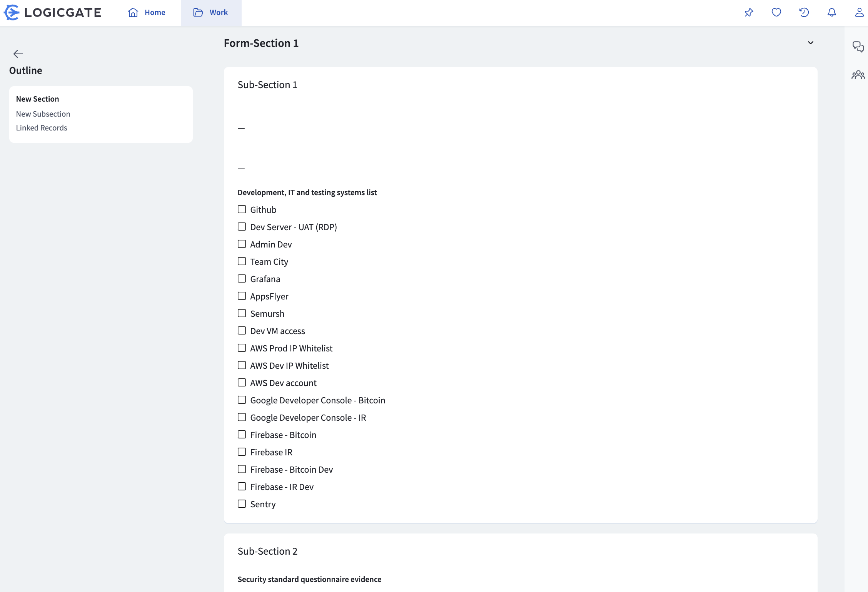Collapse Form-Section 1 with chevron
The image size is (868, 592).
point(811,43)
